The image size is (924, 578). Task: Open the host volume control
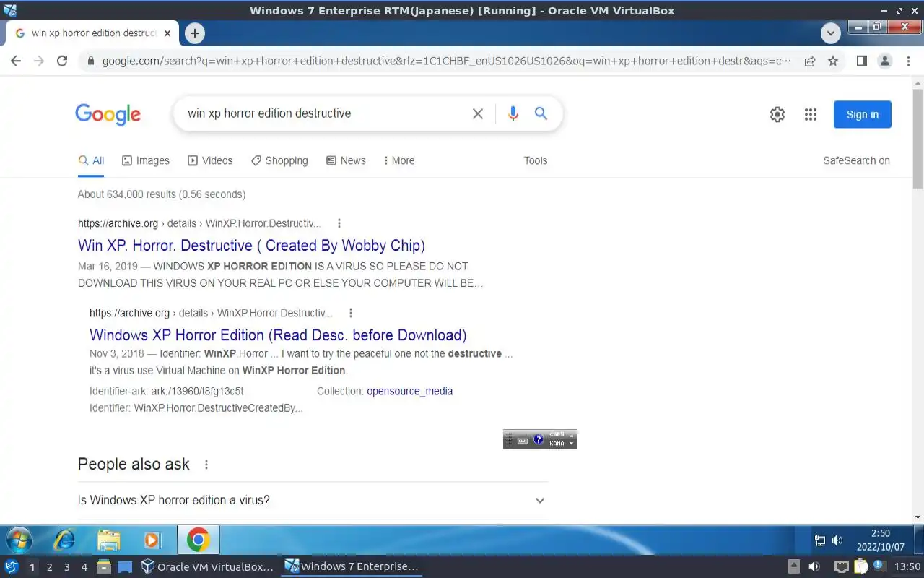coord(814,566)
